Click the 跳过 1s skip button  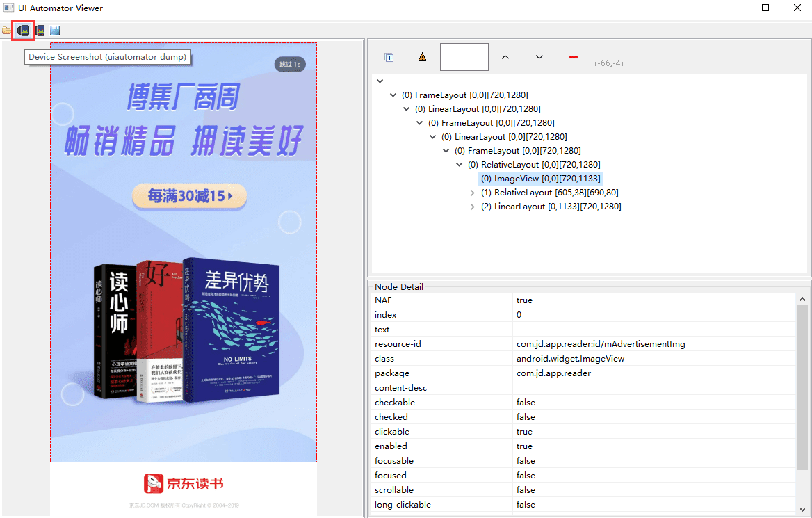tap(290, 64)
